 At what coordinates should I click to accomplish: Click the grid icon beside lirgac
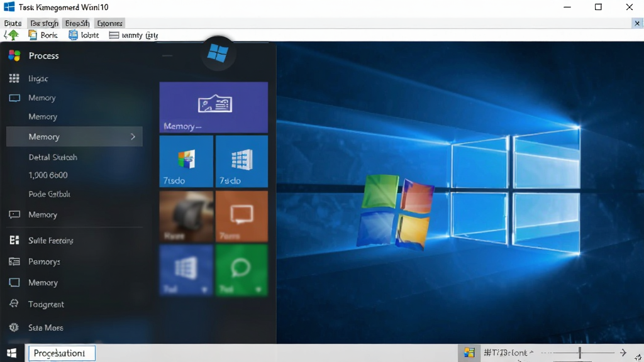pyautogui.click(x=14, y=79)
